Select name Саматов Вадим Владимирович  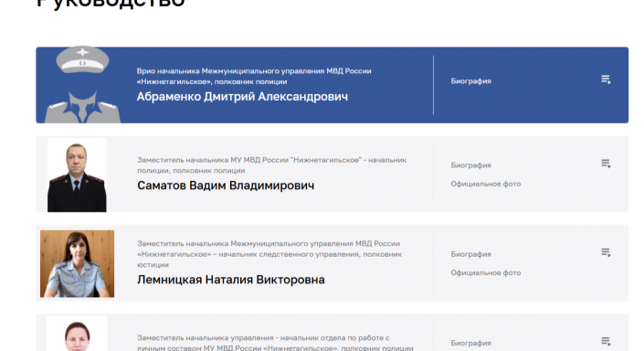click(226, 186)
